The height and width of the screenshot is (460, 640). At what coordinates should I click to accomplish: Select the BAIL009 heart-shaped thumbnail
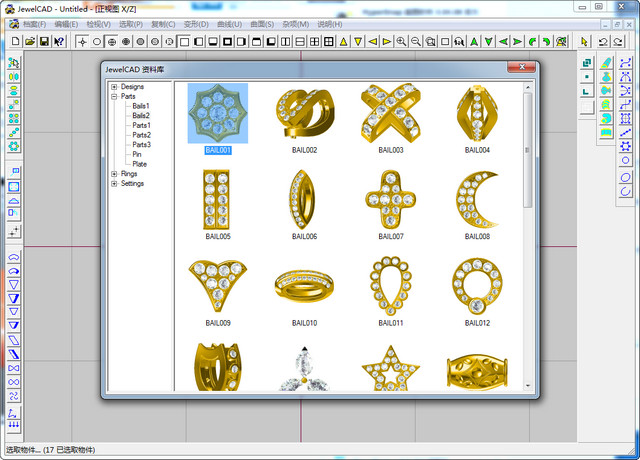click(218, 286)
